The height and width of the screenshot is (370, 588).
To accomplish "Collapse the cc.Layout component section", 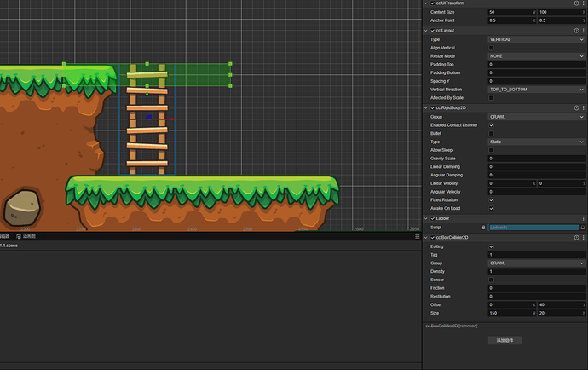I will coord(427,30).
